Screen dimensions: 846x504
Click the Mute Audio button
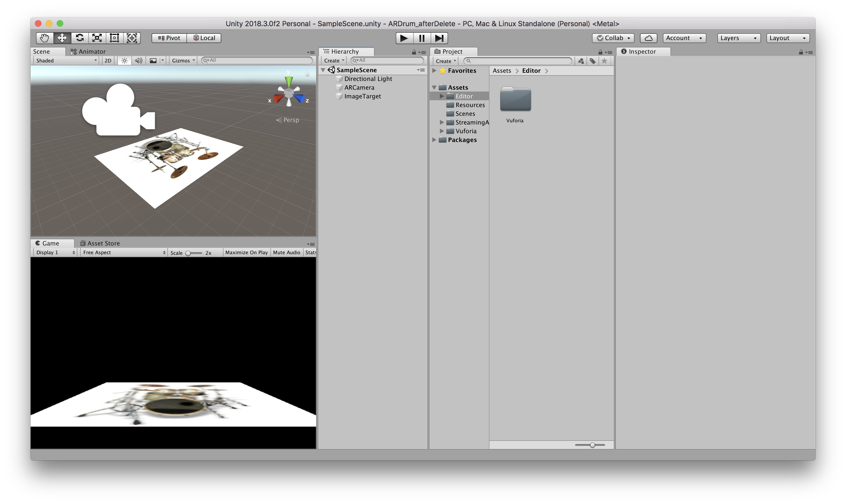pyautogui.click(x=286, y=252)
